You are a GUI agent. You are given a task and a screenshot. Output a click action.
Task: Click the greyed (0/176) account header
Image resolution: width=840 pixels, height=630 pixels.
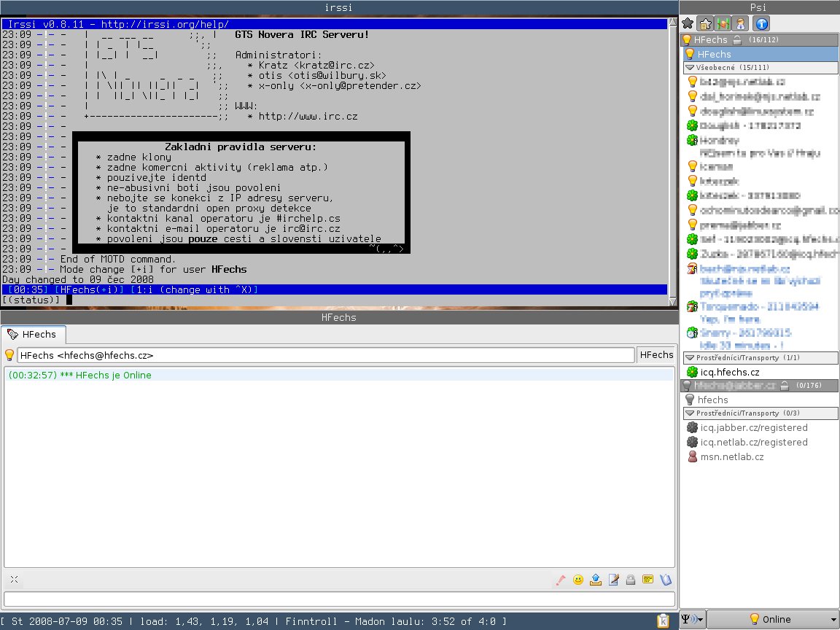(760, 385)
